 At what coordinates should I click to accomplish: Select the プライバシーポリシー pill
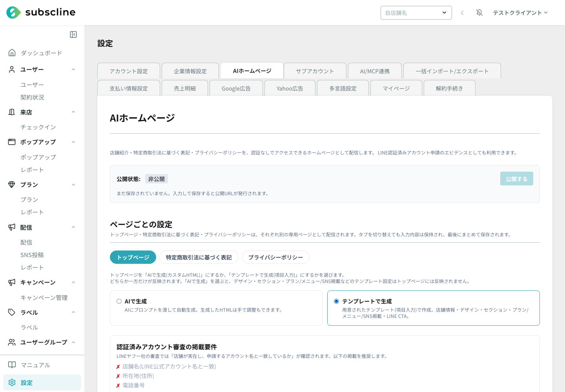click(275, 257)
